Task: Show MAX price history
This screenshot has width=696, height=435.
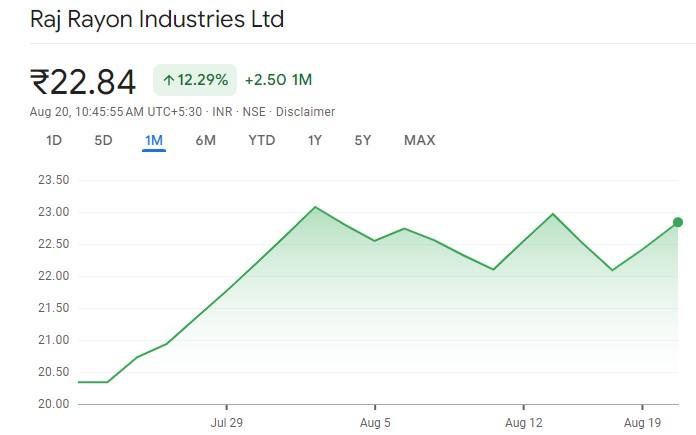Action: pyautogui.click(x=419, y=141)
